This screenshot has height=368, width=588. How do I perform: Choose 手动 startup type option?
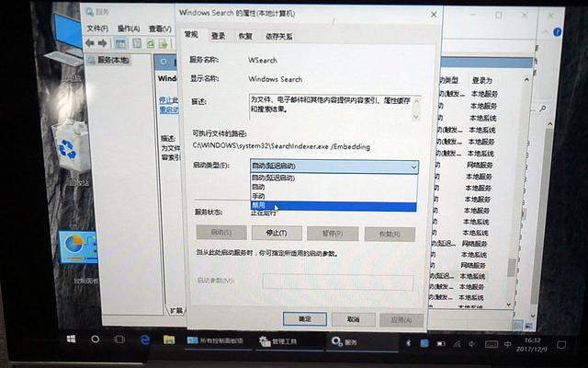click(334, 196)
